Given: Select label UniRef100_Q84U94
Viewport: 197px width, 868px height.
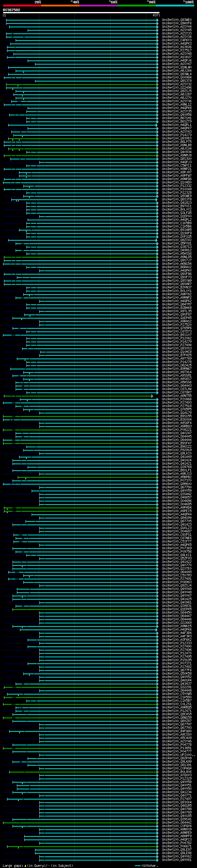Looking at the screenshot, I should click(176, 518).
